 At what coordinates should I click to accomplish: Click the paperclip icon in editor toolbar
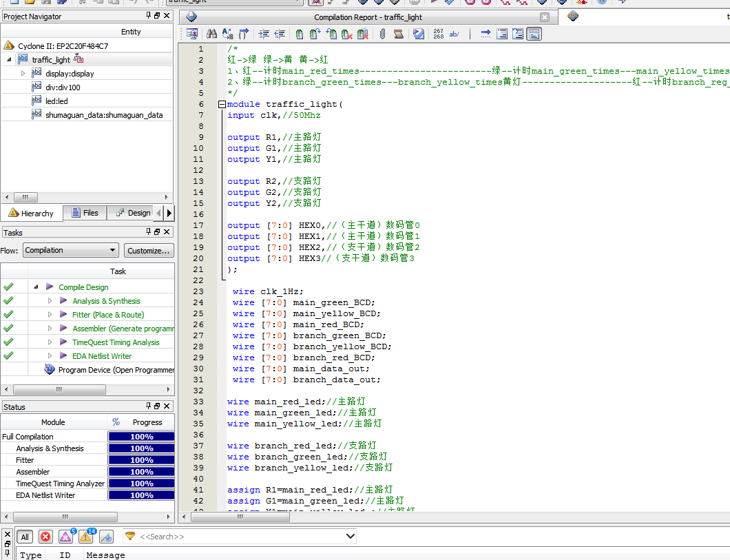click(x=382, y=34)
